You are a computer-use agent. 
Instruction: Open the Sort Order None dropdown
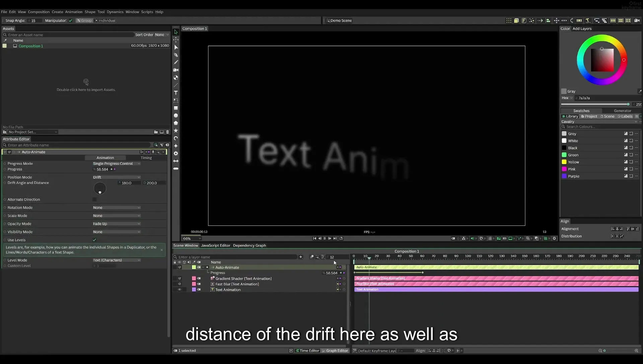click(x=162, y=35)
